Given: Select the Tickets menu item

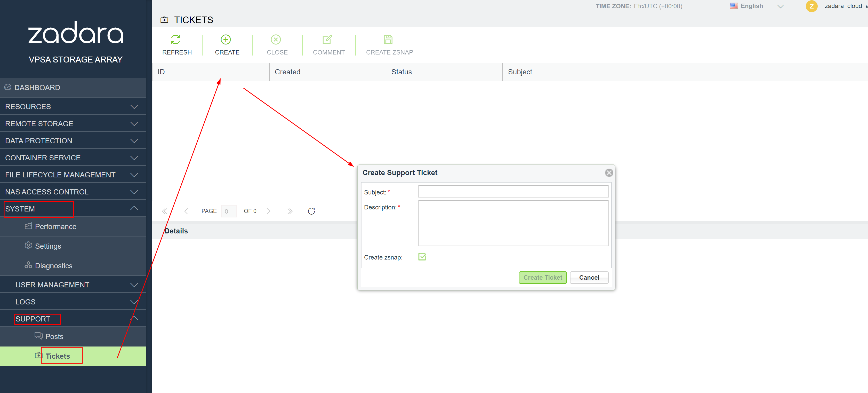Looking at the screenshot, I should [73, 356].
